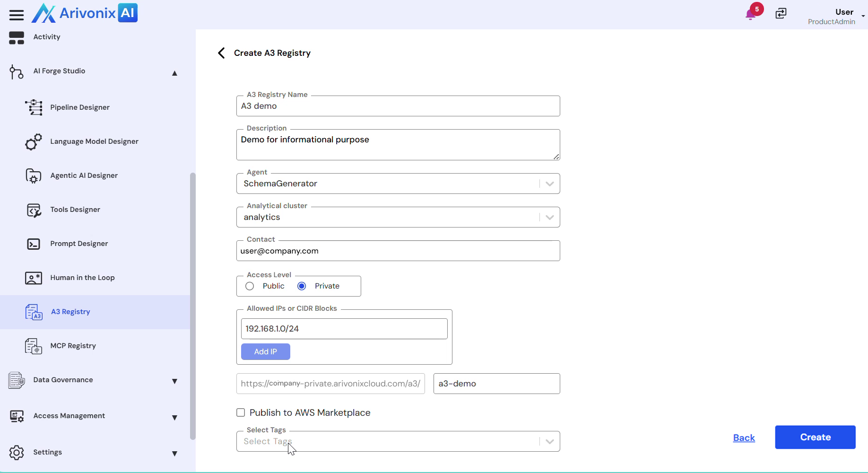Click the Human in the Loop icon
Screen dimensions: 868x473
click(x=34, y=278)
